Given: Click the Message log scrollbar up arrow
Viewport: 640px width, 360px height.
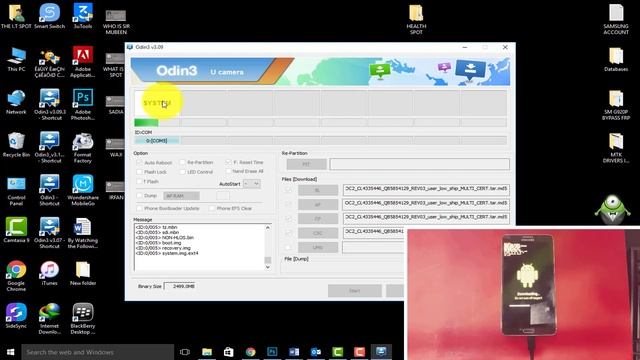Looking at the screenshot, I should pyautogui.click(x=268, y=227).
